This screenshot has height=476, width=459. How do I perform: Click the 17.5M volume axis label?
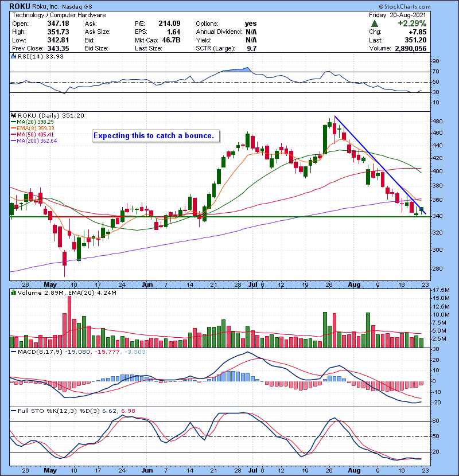pyautogui.click(x=441, y=290)
